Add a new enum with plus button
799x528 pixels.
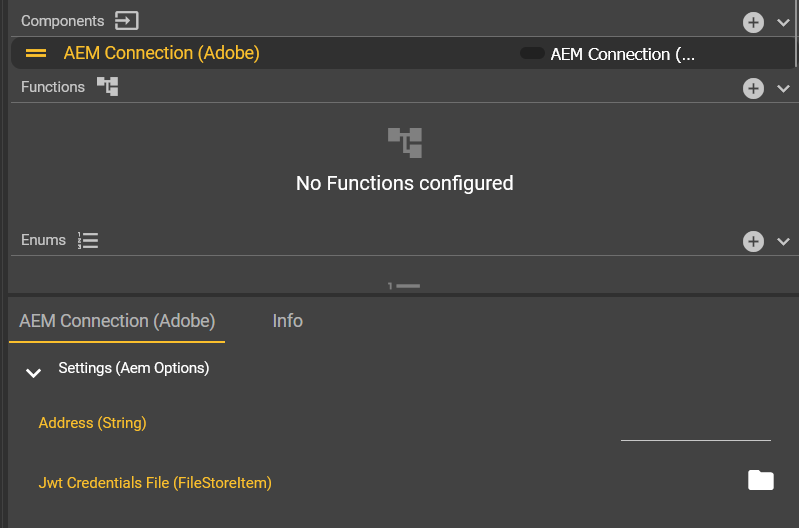click(x=753, y=241)
